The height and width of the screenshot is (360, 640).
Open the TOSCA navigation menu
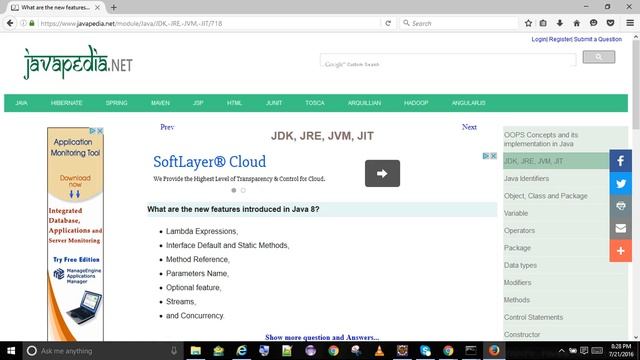click(315, 103)
